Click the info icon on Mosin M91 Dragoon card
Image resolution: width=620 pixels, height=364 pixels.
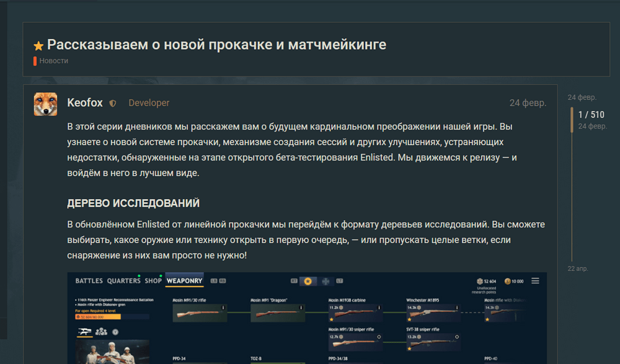[301, 308]
